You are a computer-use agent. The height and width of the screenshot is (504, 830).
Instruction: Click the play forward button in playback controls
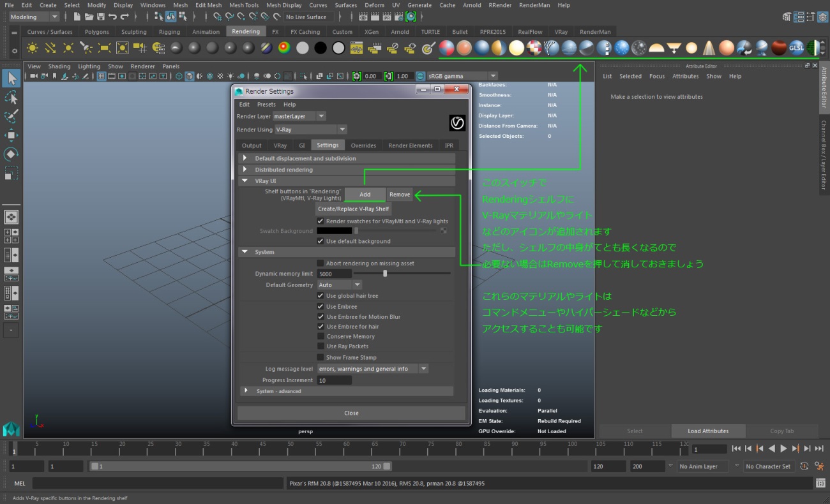(x=784, y=448)
